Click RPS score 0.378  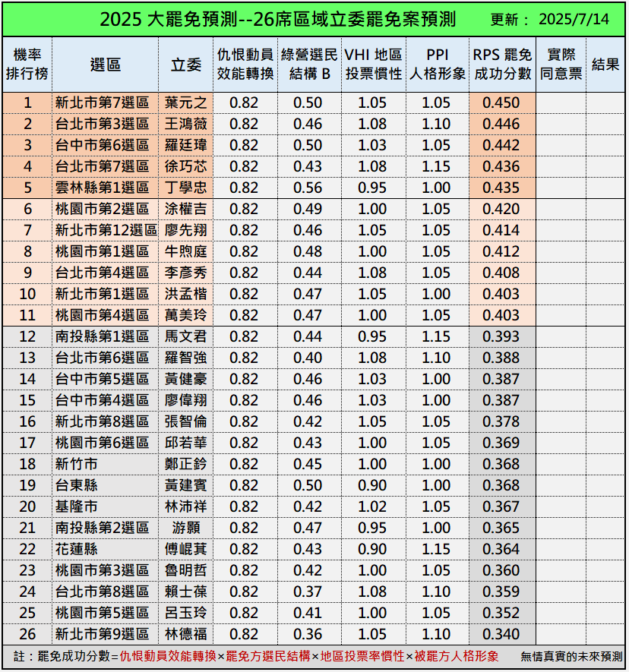501,421
